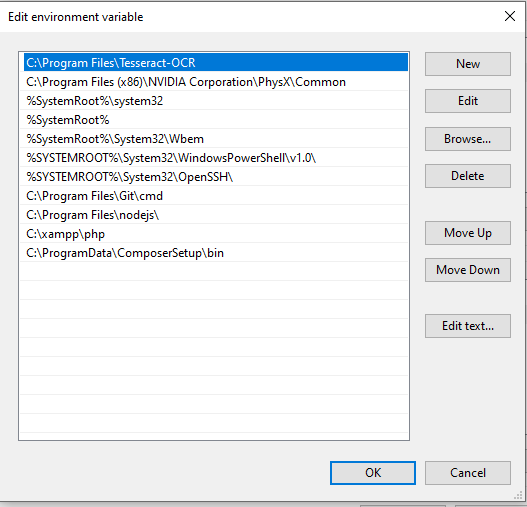Confirm changes with OK

click(373, 473)
